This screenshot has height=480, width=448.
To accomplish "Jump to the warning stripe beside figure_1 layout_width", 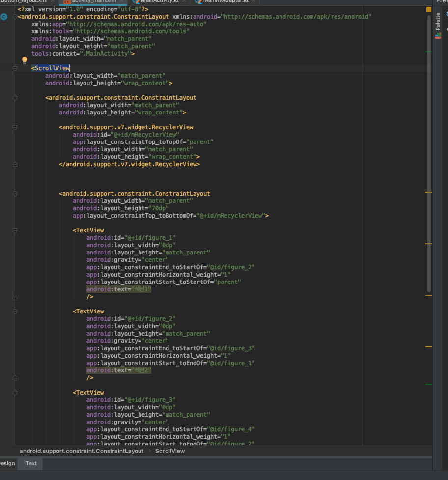I will tap(429, 244).
